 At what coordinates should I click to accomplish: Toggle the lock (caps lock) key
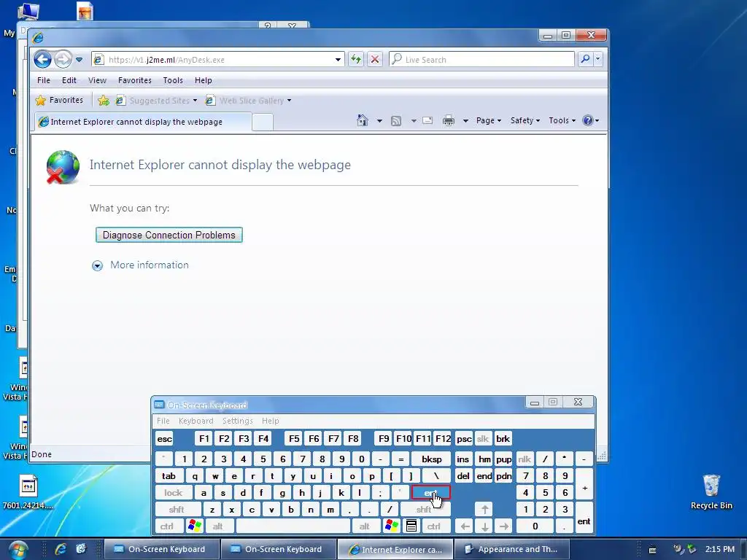(x=174, y=493)
